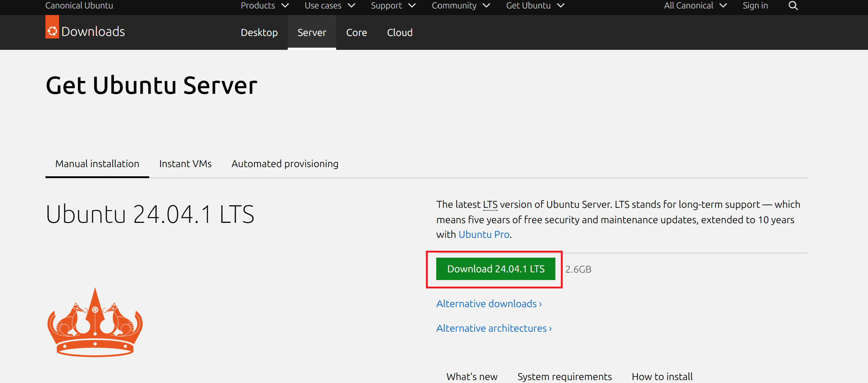868x383 pixels.
Task: Click the Ubuntu 24.04.1 LTS heading
Action: 150,214
